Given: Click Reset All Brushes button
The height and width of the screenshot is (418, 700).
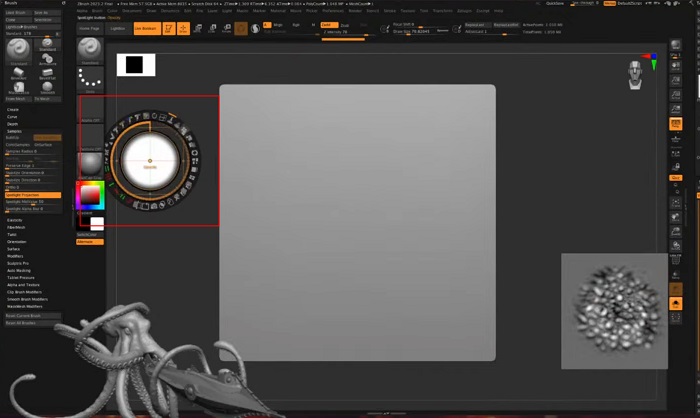Looking at the screenshot, I should click(x=21, y=323).
